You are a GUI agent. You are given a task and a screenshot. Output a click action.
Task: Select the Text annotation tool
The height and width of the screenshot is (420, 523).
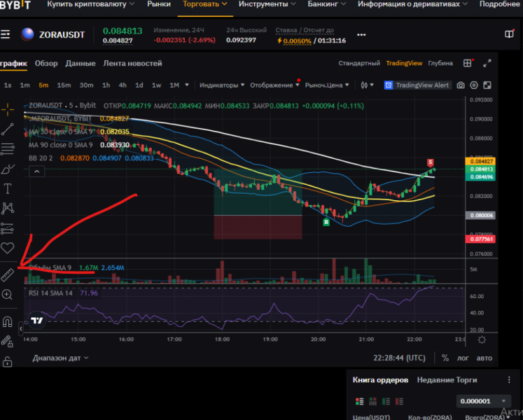click(7, 189)
